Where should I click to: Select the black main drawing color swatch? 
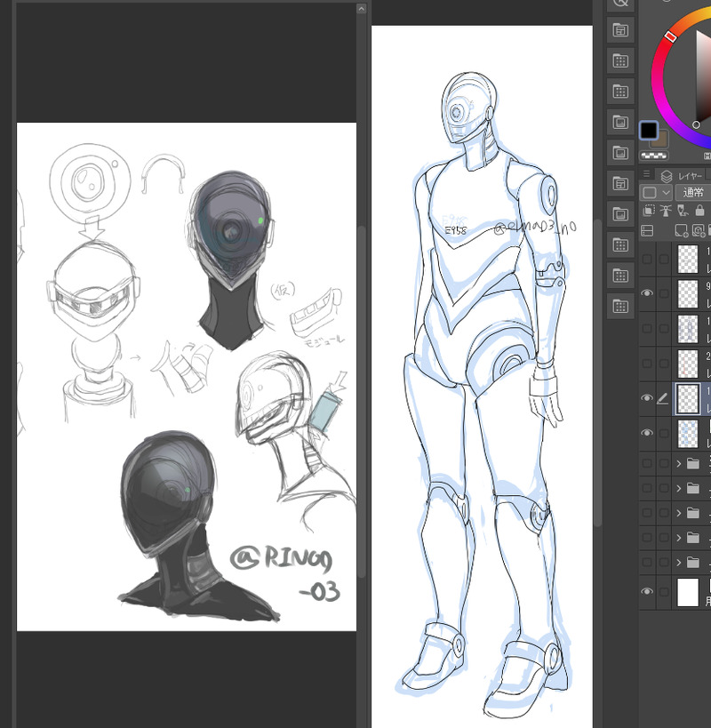[649, 131]
